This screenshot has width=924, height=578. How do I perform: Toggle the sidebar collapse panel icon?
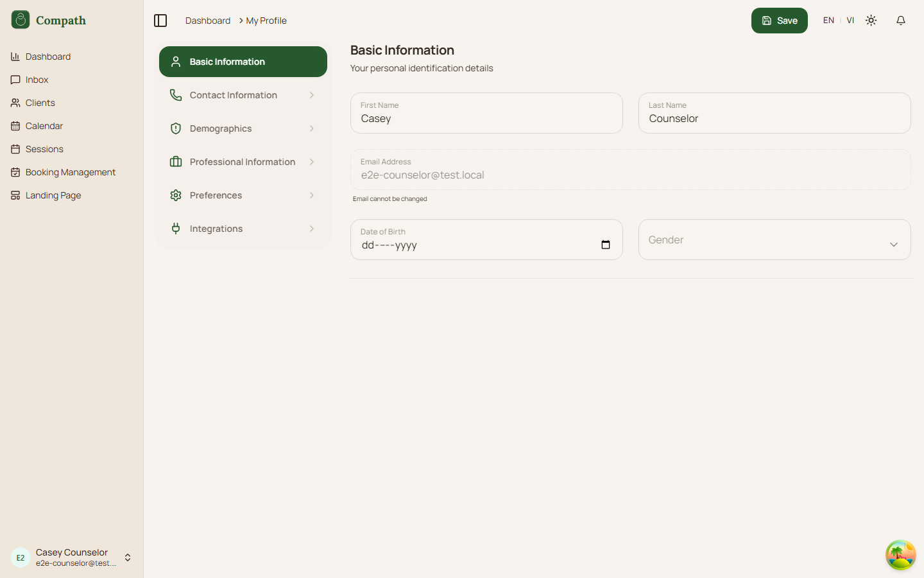point(160,21)
